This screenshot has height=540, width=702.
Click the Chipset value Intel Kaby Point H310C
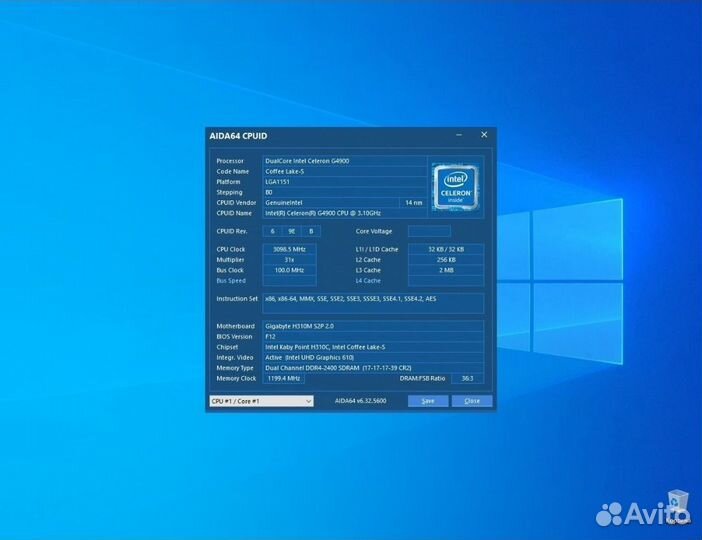(373, 347)
